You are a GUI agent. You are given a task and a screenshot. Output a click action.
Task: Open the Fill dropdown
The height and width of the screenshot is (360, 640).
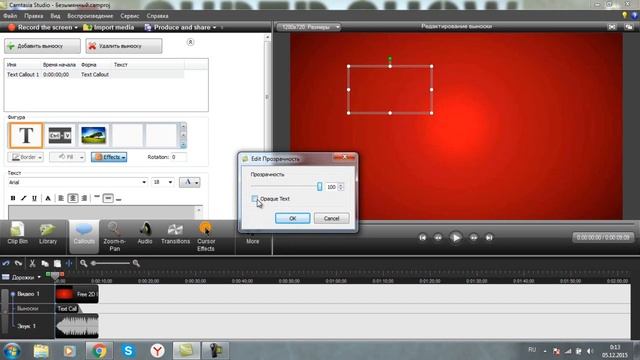click(x=67, y=157)
